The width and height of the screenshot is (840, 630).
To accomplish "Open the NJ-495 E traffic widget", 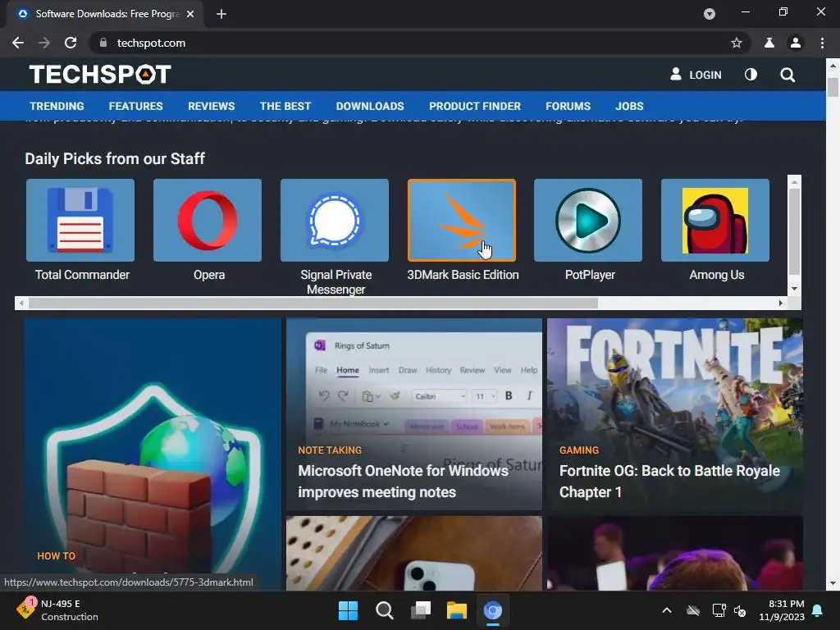I will tap(57, 610).
